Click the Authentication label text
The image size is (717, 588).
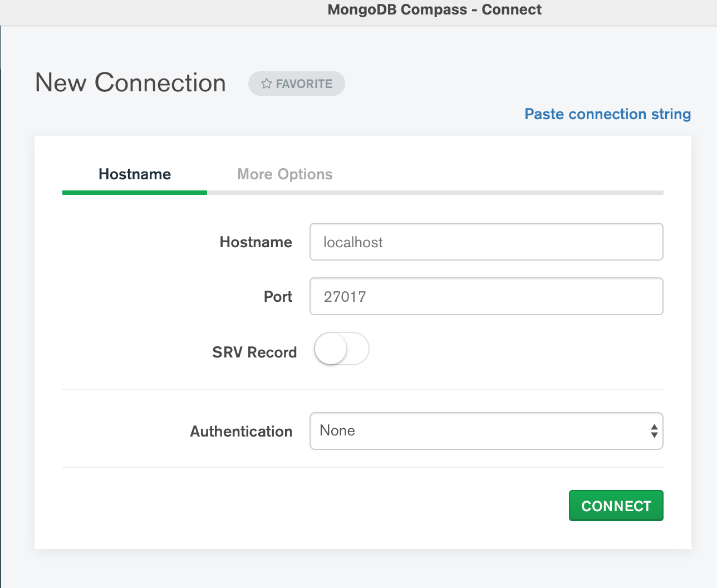coord(241,431)
